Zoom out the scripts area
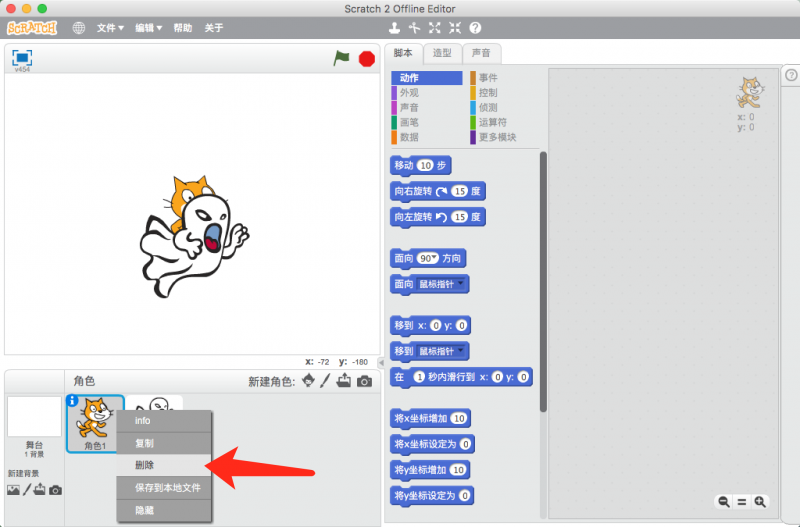The width and height of the screenshot is (800, 527). [x=723, y=502]
